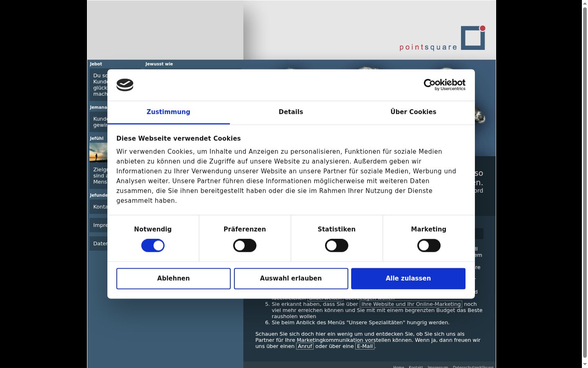The width and height of the screenshot is (588, 368).
Task: Click the pointsquare logo at top right
Action: pos(442,38)
